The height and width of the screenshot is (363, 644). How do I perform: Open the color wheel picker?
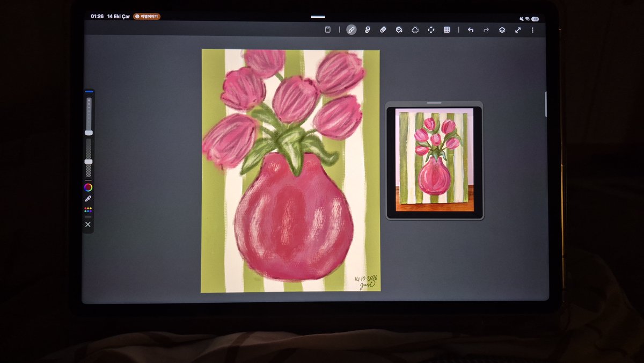coord(88,187)
